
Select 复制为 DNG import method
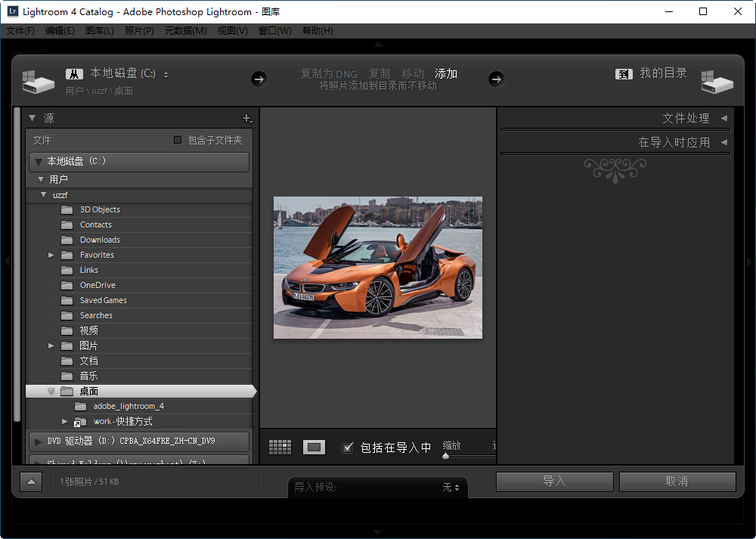pyautogui.click(x=329, y=74)
